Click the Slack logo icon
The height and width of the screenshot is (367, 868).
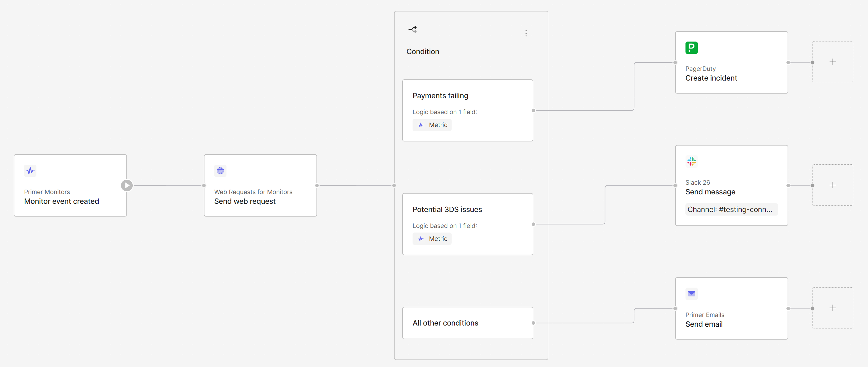(692, 161)
